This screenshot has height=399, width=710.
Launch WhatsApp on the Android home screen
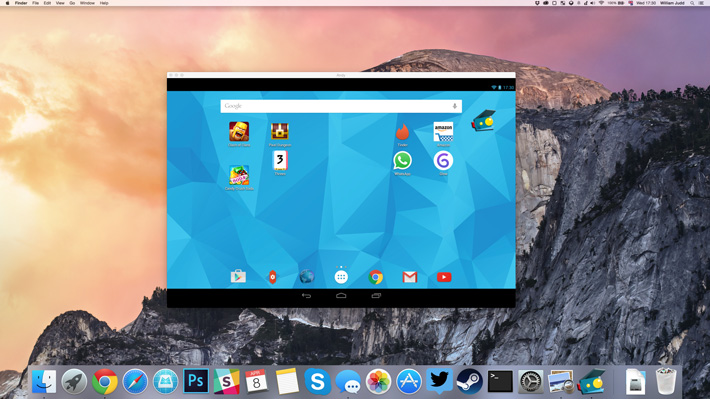coord(402,161)
